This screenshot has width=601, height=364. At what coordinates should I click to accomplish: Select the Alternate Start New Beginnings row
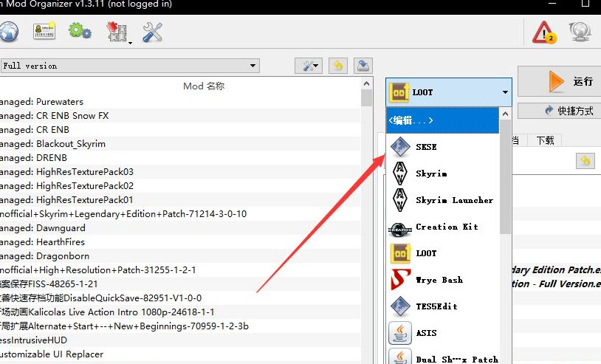coord(180,326)
